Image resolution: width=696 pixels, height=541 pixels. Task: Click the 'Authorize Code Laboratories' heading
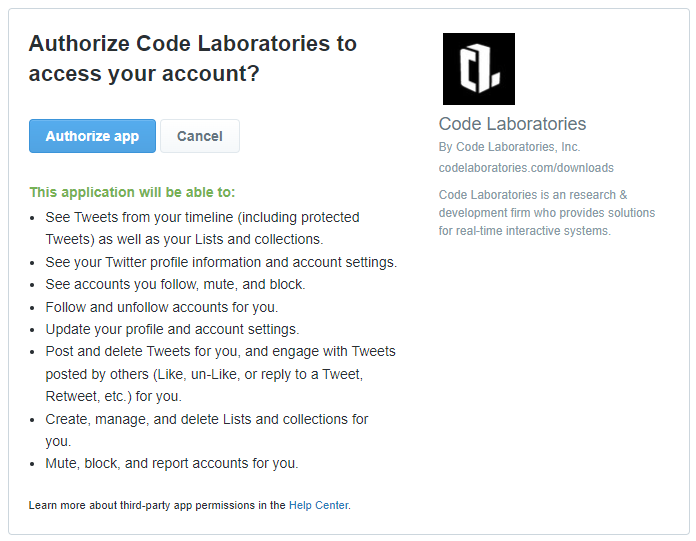193,58
